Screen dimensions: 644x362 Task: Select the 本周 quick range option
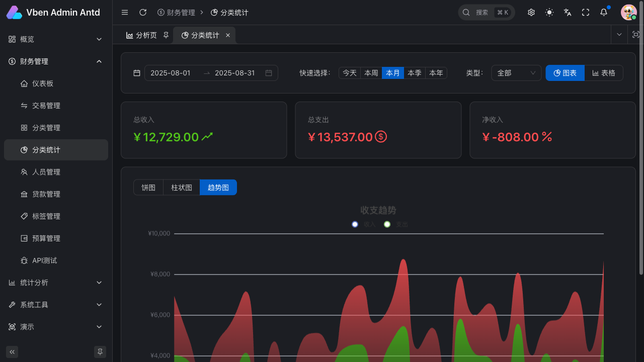click(371, 73)
